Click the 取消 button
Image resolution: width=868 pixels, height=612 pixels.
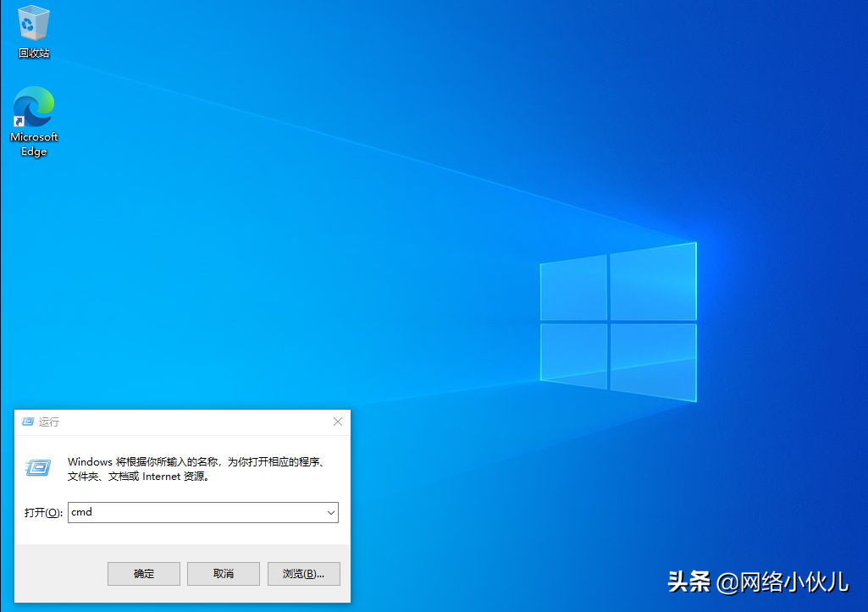tap(223, 573)
